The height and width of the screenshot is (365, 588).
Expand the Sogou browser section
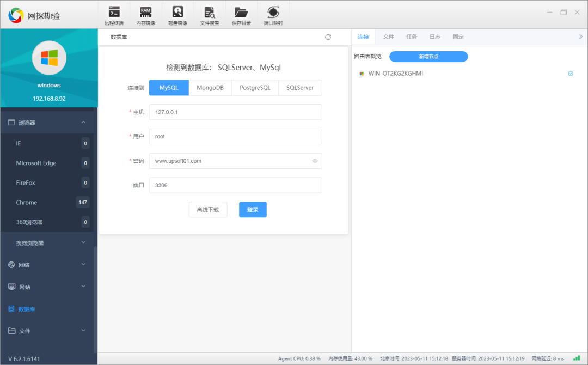pos(83,242)
